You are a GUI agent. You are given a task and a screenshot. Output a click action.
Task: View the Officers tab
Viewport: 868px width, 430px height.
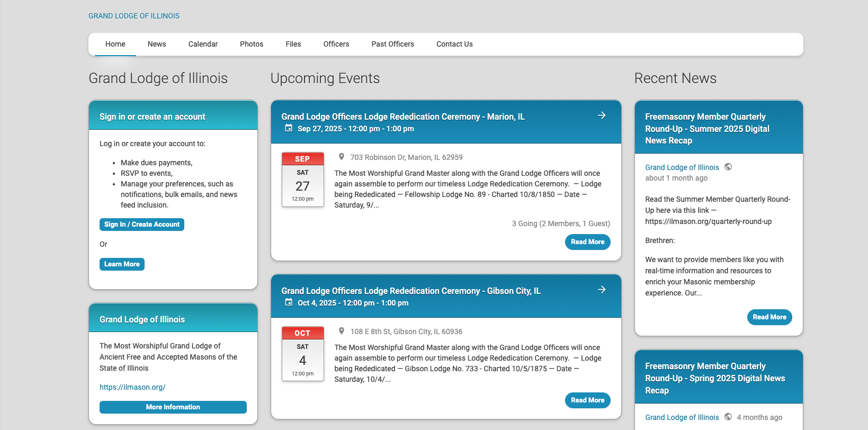point(336,44)
